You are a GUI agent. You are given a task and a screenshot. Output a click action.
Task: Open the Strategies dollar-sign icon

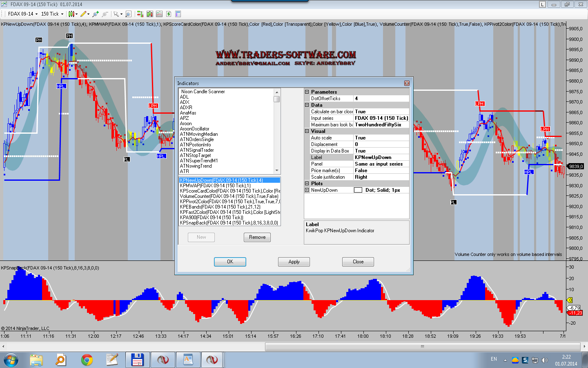pos(168,14)
